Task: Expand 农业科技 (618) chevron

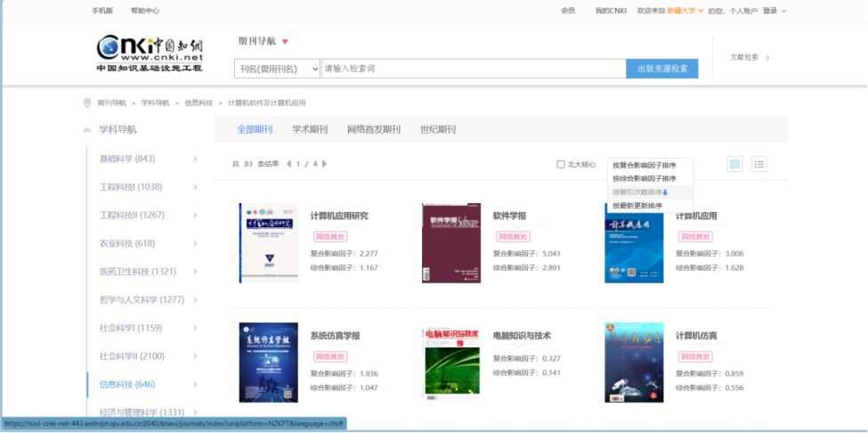Action: (195, 243)
